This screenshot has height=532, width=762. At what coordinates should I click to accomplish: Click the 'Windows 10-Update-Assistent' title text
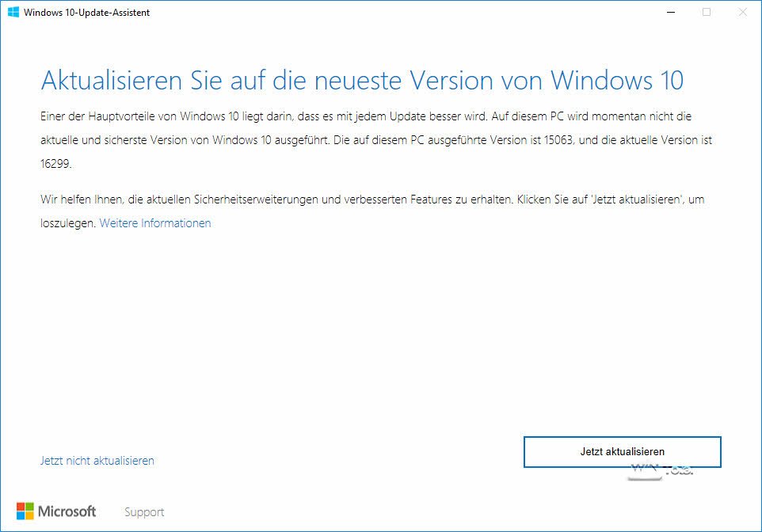coord(87,13)
